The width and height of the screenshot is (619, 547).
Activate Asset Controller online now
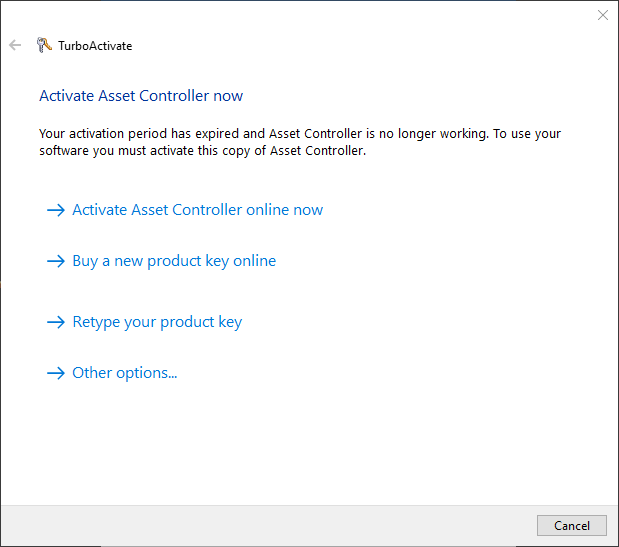[197, 210]
